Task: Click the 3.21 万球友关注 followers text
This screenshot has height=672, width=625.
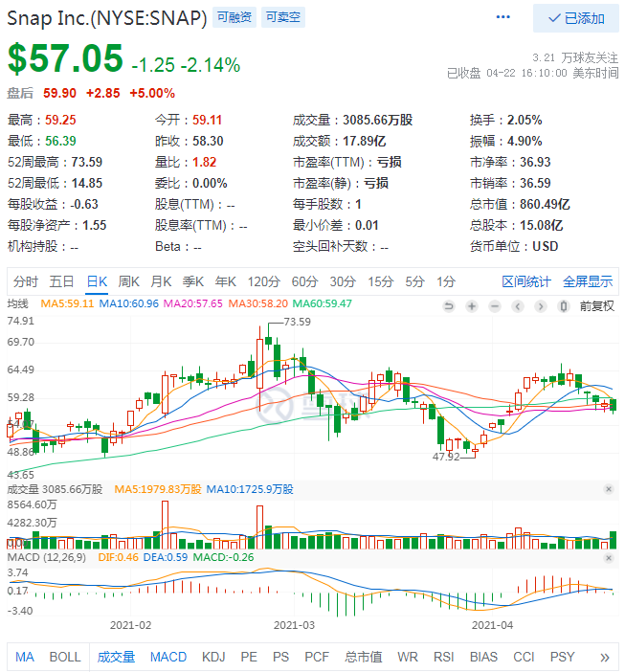Action: 575,57
